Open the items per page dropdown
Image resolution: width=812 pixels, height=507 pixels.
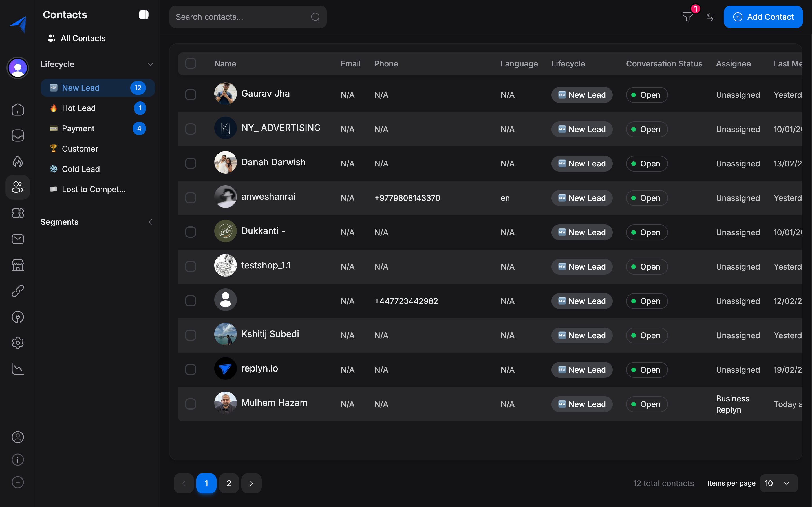[x=778, y=483]
